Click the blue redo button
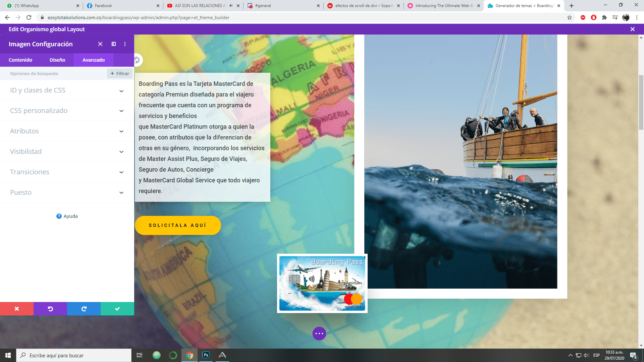Image resolution: width=644 pixels, height=362 pixels. pos(84,309)
